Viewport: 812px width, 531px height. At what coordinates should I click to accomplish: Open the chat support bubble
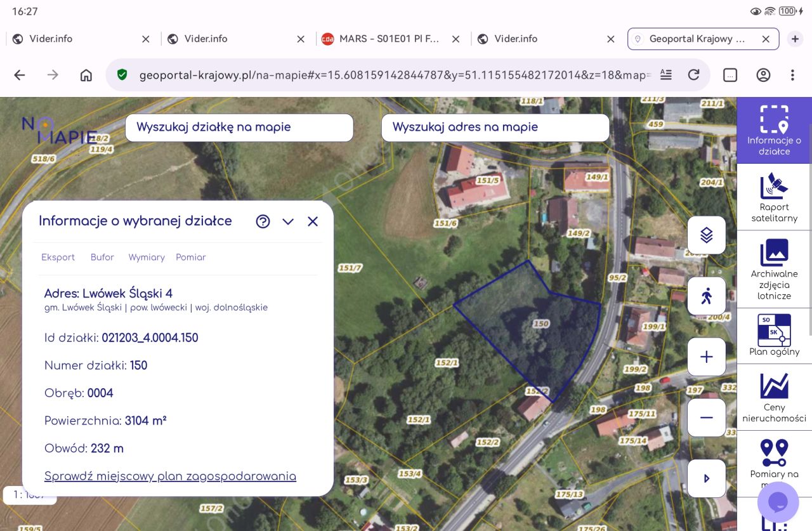coord(778,502)
